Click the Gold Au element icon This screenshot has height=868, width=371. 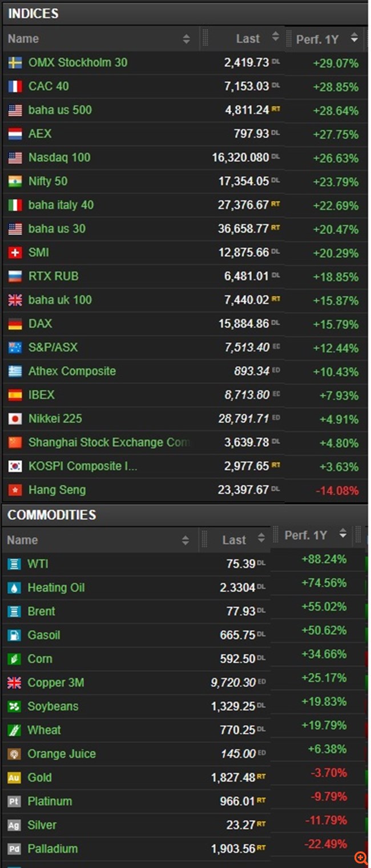[x=14, y=778]
